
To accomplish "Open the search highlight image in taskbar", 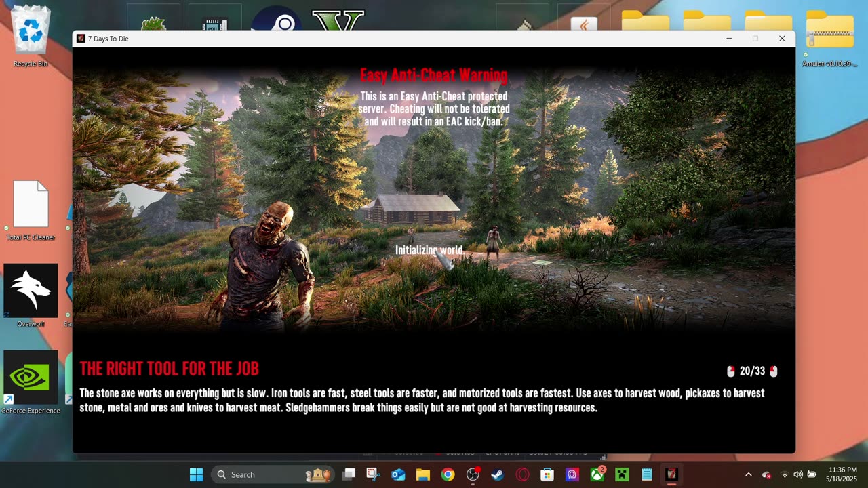I will click(x=317, y=474).
